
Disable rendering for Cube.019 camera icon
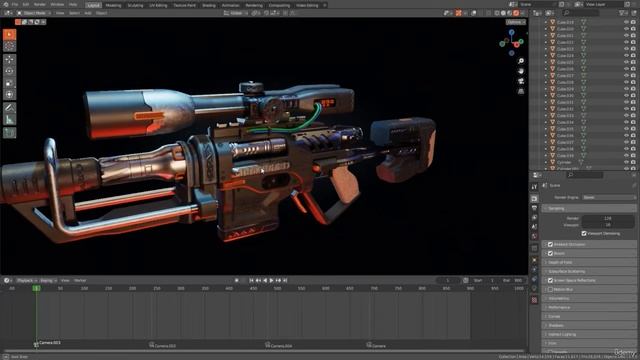633,22
